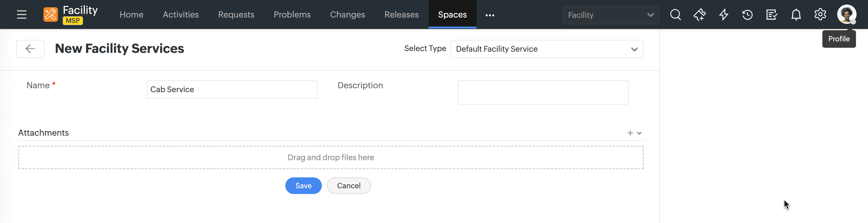Switch to the Requests tab
The width and height of the screenshot is (868, 223).
236,15
